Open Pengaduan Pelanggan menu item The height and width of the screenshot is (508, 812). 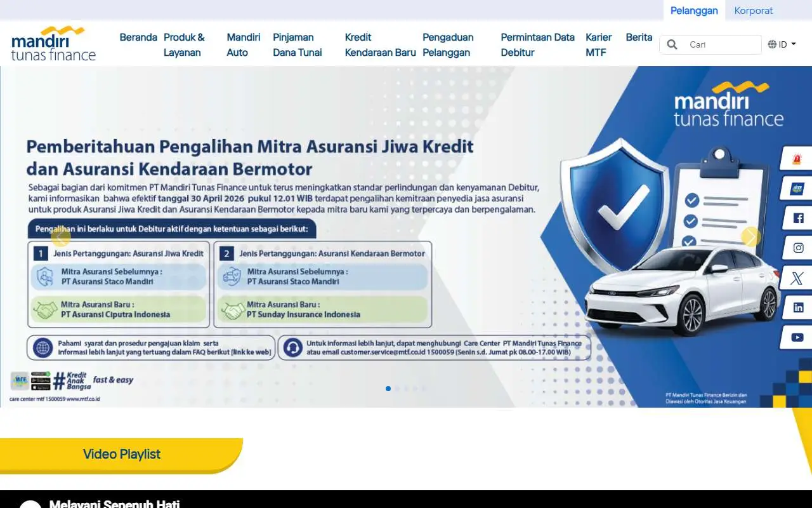click(448, 45)
